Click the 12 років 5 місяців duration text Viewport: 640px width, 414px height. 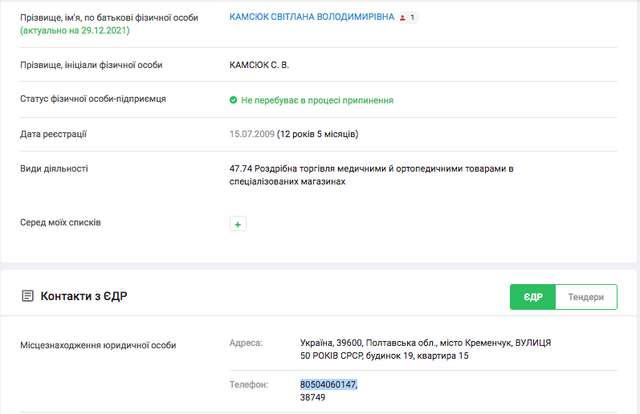(x=317, y=134)
